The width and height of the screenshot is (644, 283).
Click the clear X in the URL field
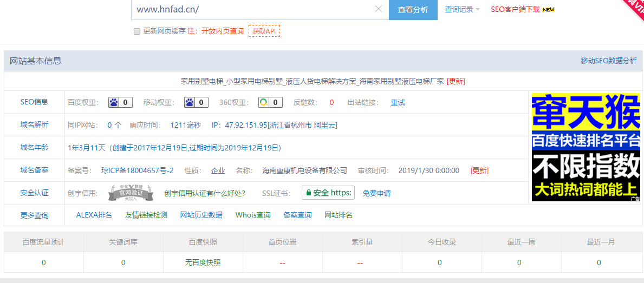coord(379,9)
